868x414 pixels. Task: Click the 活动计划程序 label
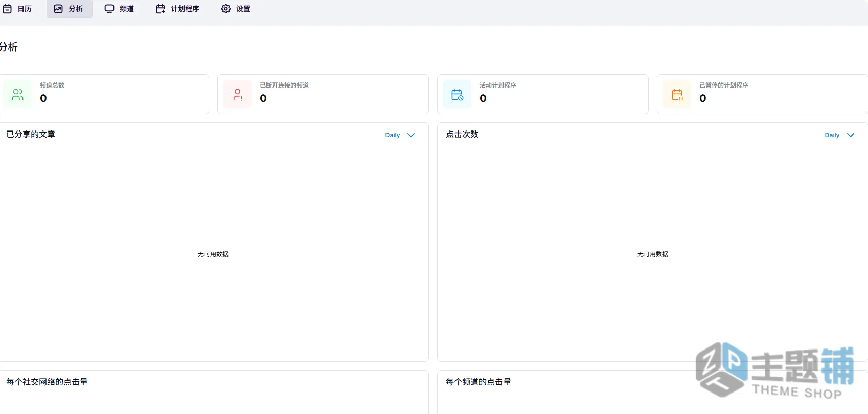tap(498, 85)
